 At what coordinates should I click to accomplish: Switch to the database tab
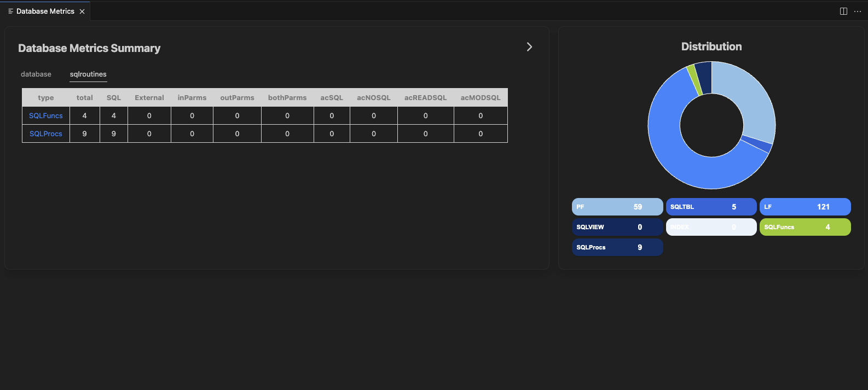click(36, 74)
